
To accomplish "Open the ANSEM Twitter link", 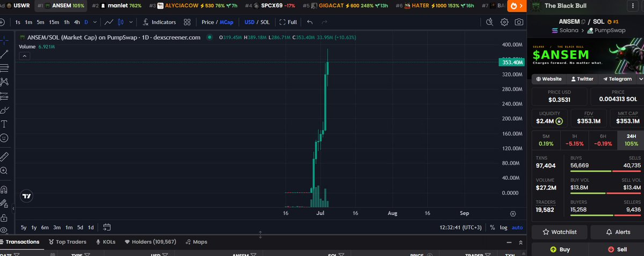I will [x=582, y=79].
